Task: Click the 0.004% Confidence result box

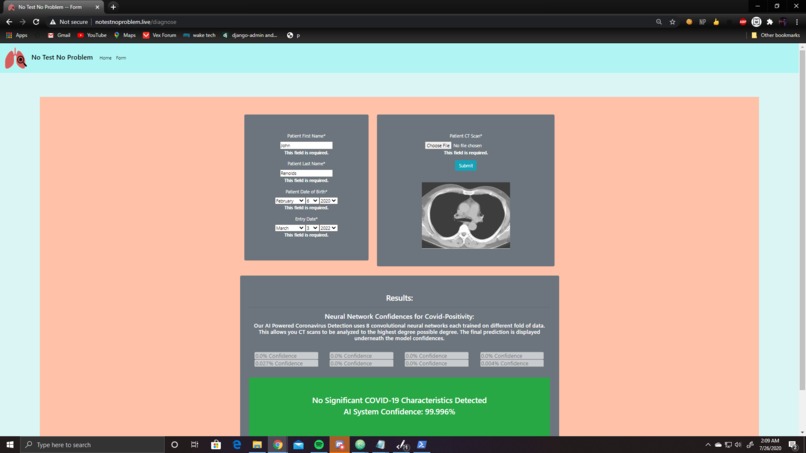Action: [511, 364]
